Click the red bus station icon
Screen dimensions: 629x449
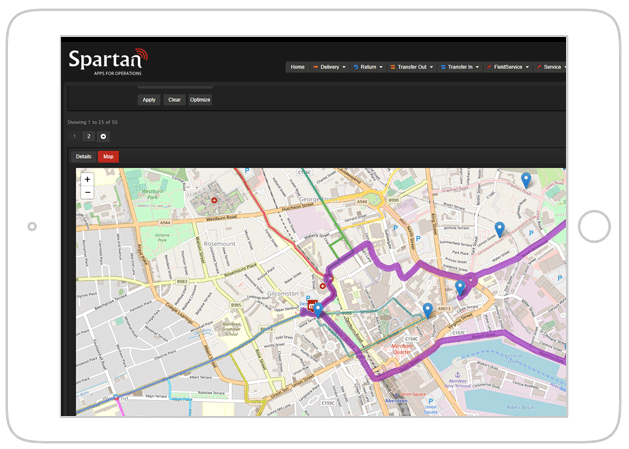(312, 306)
